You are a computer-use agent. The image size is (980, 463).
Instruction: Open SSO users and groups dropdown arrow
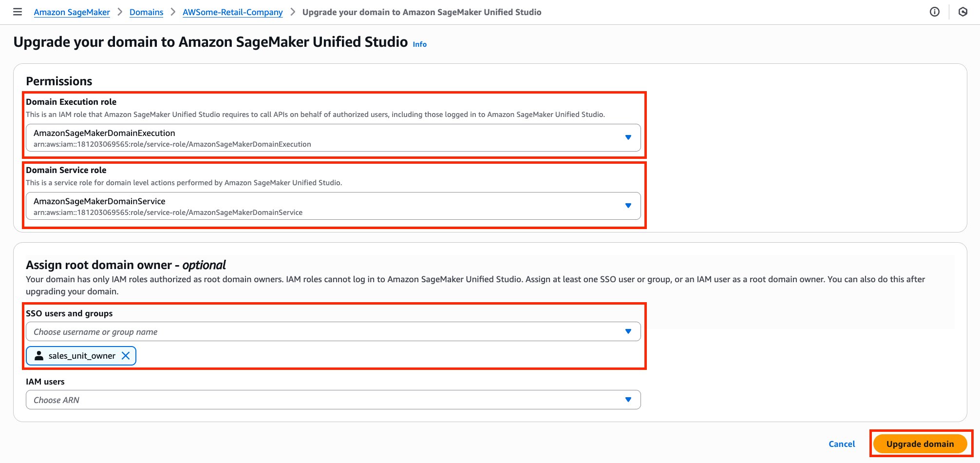628,331
